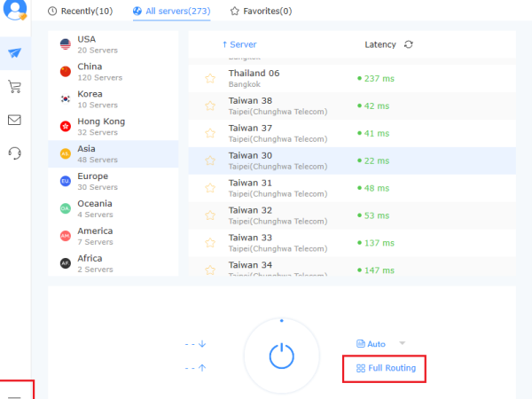Click the Latency column header
532x399 pixels.
coord(380,44)
